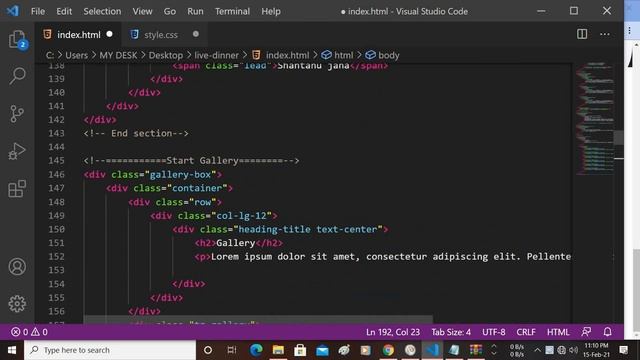Image resolution: width=640 pixels, height=360 pixels.
Task: Expand the MY DESK breadcrumb segment
Action: (118, 55)
